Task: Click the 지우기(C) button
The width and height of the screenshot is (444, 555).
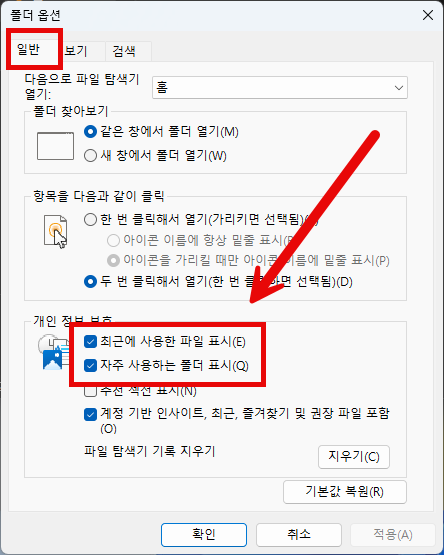Action: (x=354, y=457)
